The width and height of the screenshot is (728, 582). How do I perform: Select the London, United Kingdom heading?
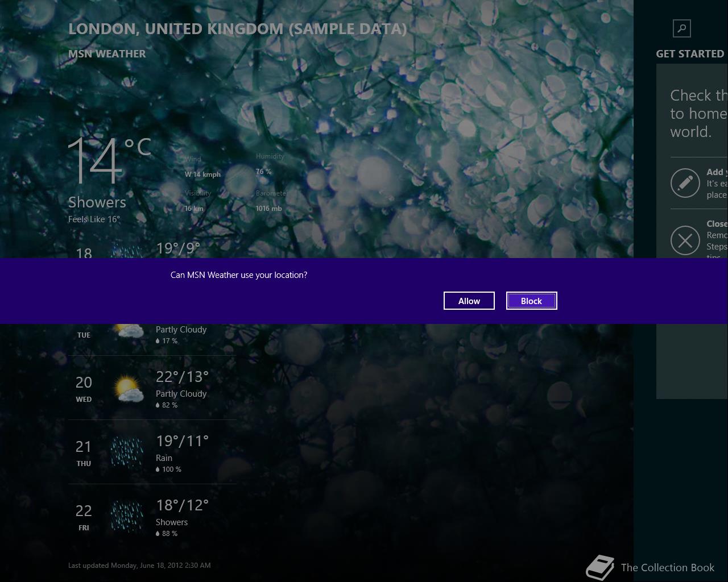(x=238, y=29)
